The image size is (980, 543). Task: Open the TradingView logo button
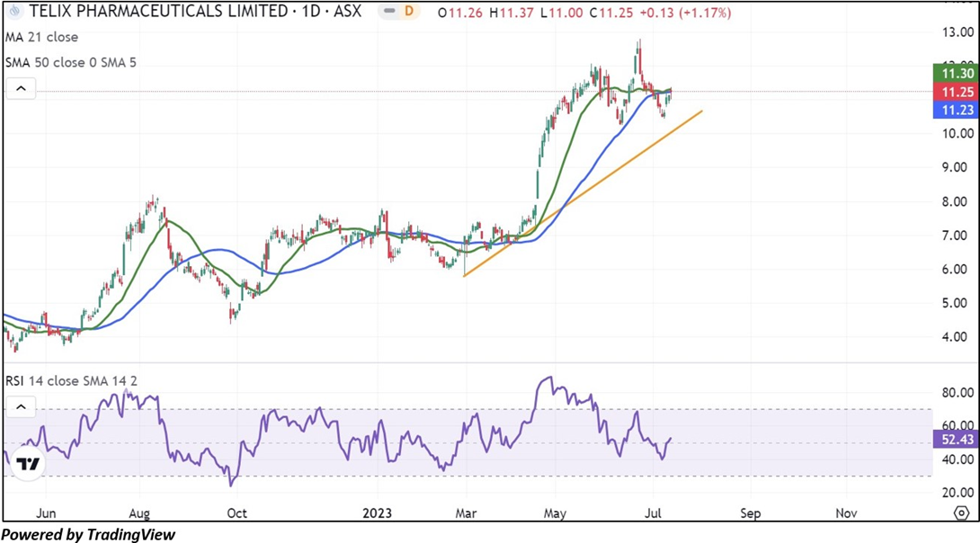click(28, 464)
